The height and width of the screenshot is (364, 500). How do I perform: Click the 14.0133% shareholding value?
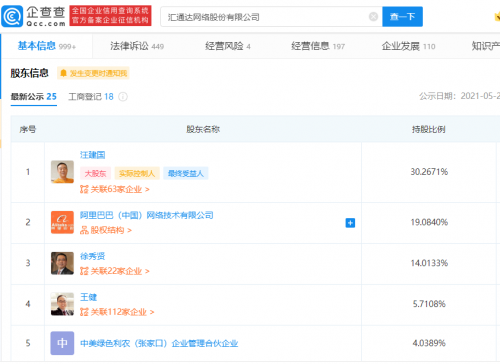429,263
